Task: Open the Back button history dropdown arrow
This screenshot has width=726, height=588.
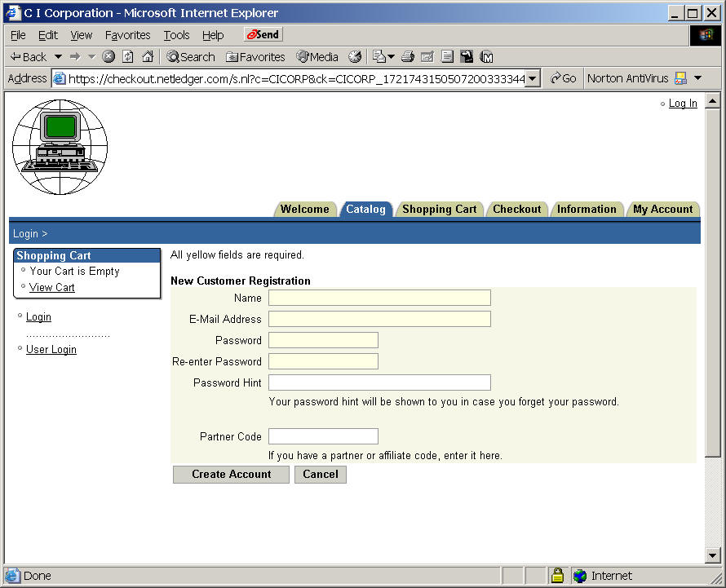Action: [x=58, y=57]
